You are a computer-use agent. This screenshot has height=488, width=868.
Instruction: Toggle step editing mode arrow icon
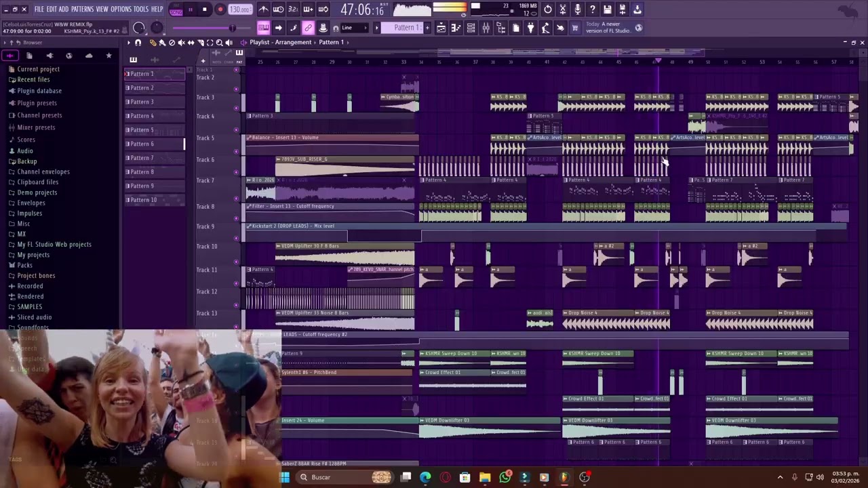pyautogui.click(x=278, y=28)
